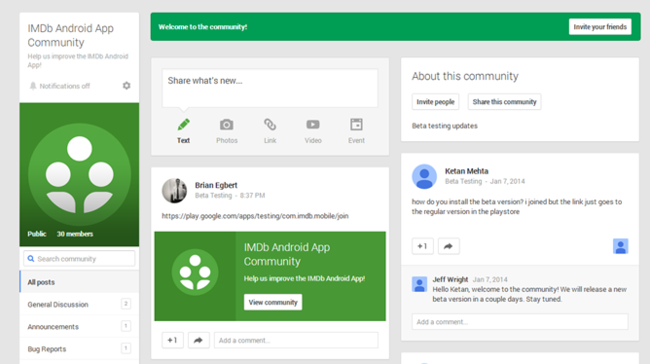Viewport: 650px width, 364px height.
Task: Select the Announcements category
Action: point(79,327)
